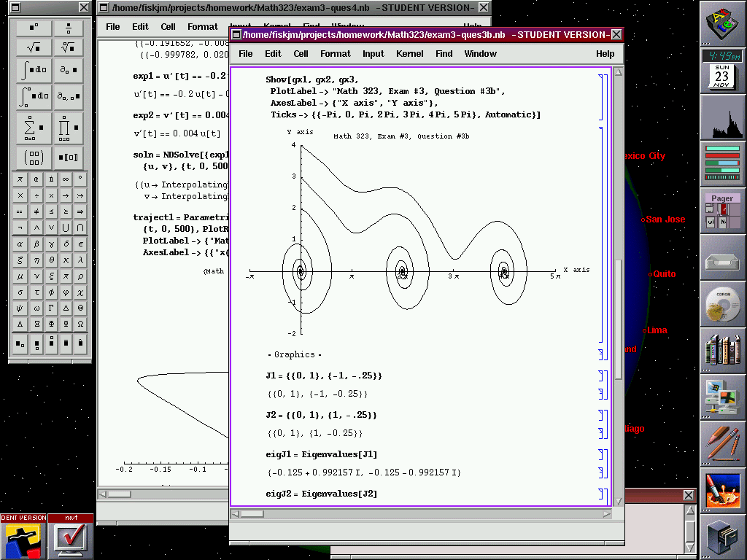Select the eigJ1 input cell bracket
Screen dimensions: 747x560
(x=603, y=454)
